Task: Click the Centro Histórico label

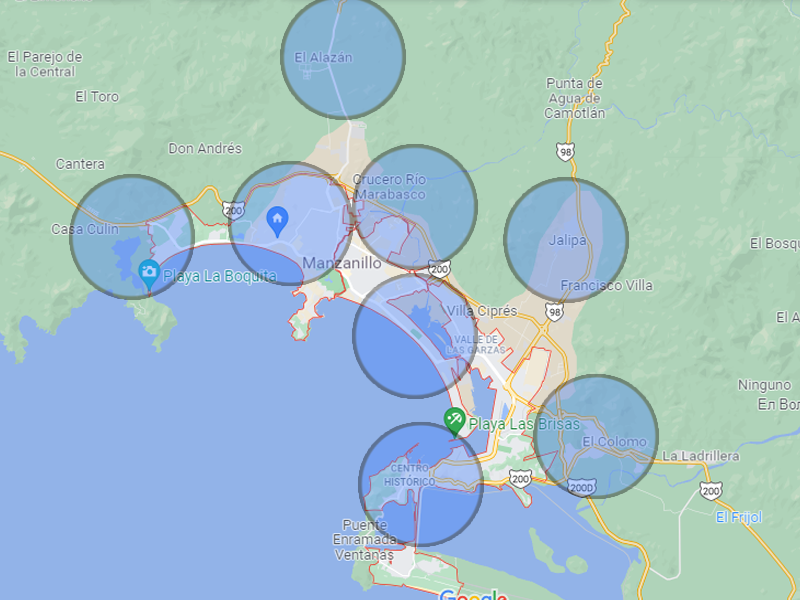Action: [x=410, y=475]
